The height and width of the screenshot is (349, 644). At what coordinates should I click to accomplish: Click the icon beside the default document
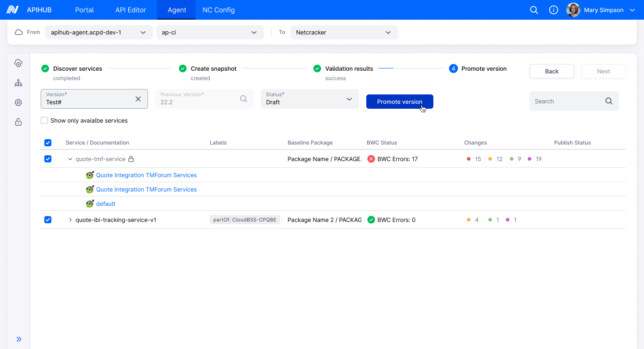tap(90, 204)
